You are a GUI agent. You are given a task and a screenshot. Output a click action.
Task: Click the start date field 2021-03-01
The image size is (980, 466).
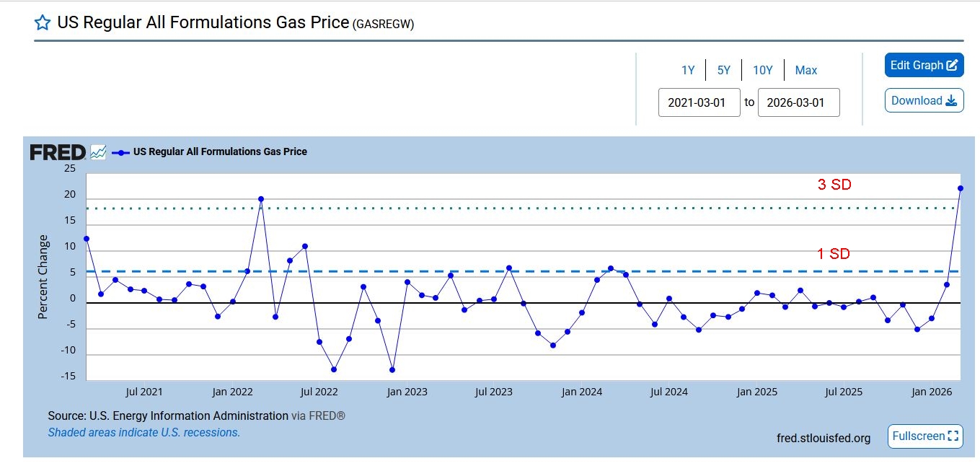click(x=699, y=102)
